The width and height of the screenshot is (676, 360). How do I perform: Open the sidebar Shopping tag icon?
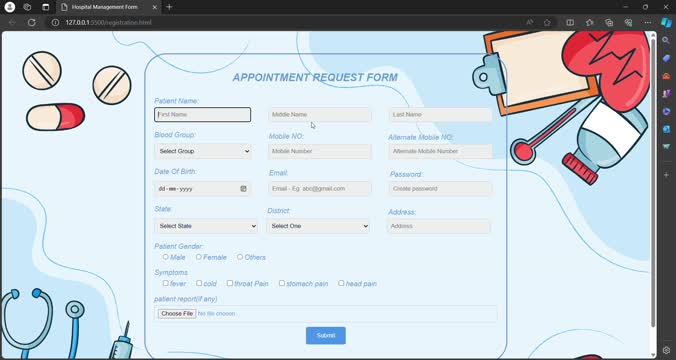pos(666,58)
